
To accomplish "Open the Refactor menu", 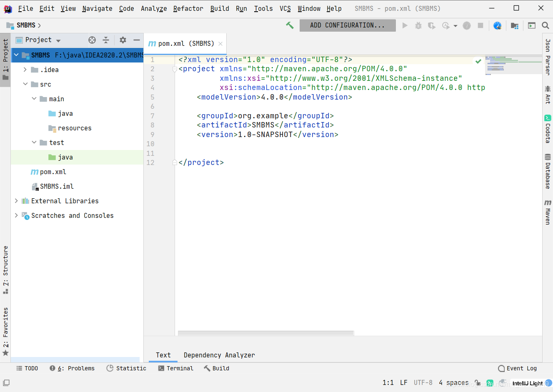I will [188, 8].
